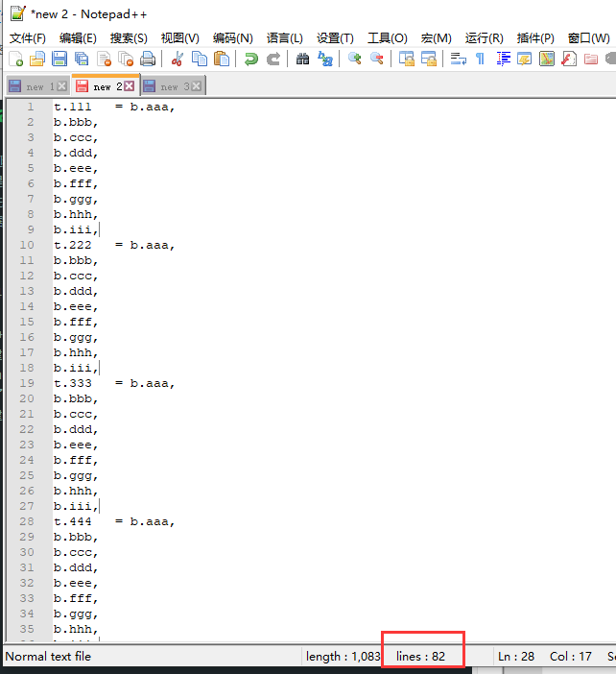Cut selection using the scissors icon
The width and height of the screenshot is (616, 674).
coord(177,59)
